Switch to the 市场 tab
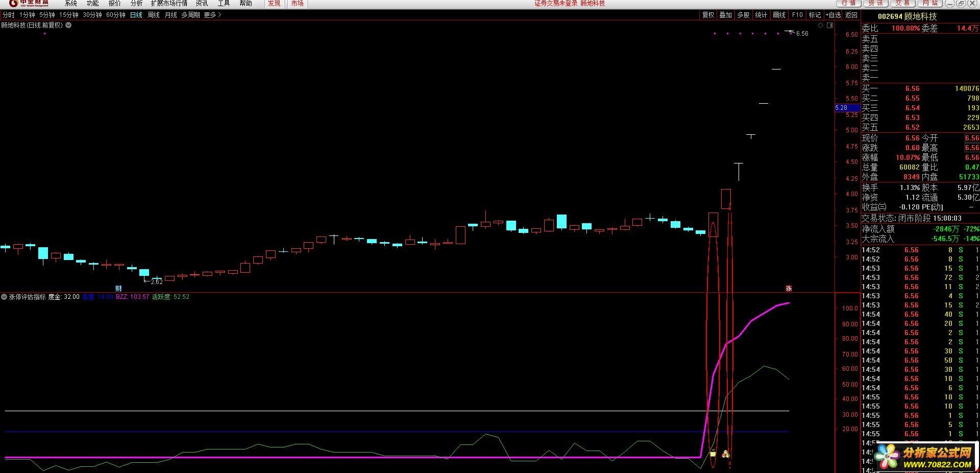 coord(297,4)
